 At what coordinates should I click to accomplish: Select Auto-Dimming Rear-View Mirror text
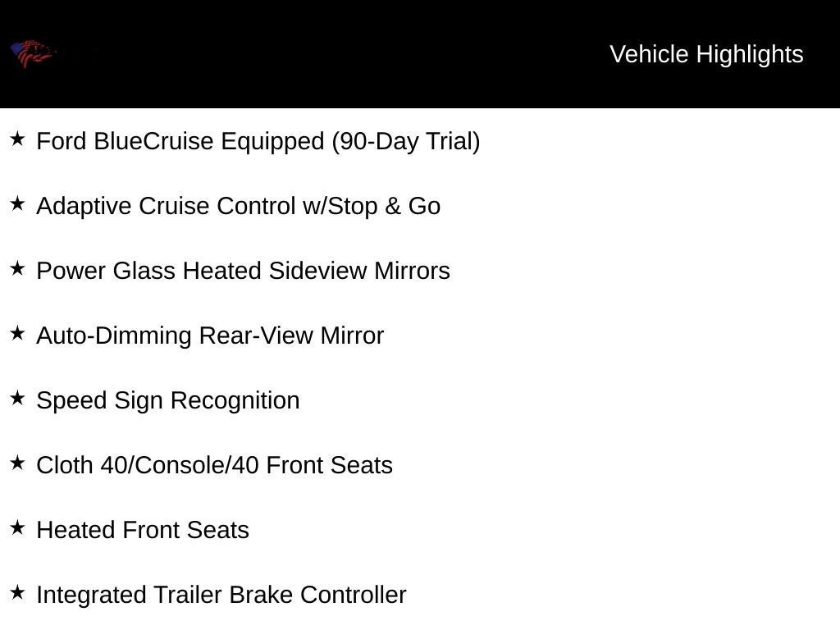click(x=210, y=336)
